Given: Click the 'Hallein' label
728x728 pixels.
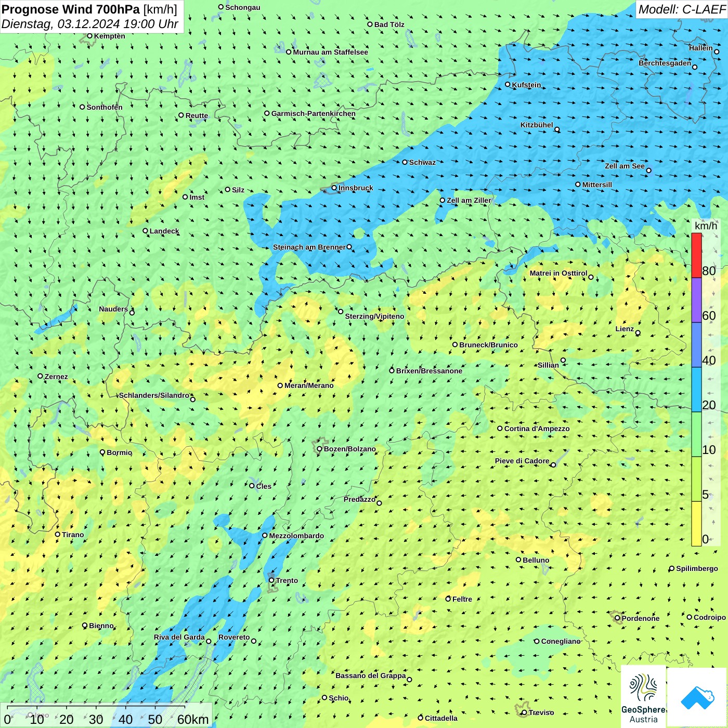Looking at the screenshot, I should tap(701, 48).
